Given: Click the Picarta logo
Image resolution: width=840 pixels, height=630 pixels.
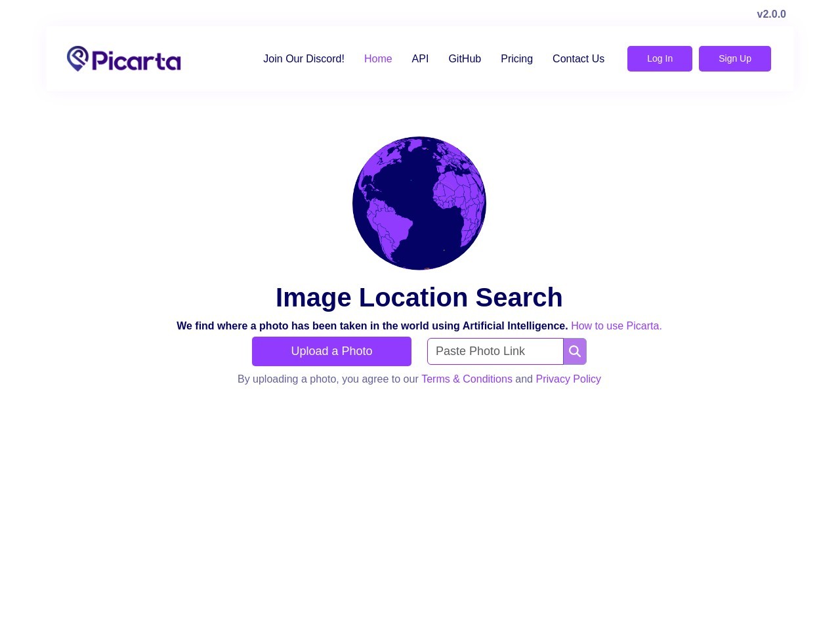Looking at the screenshot, I should click(x=123, y=59).
